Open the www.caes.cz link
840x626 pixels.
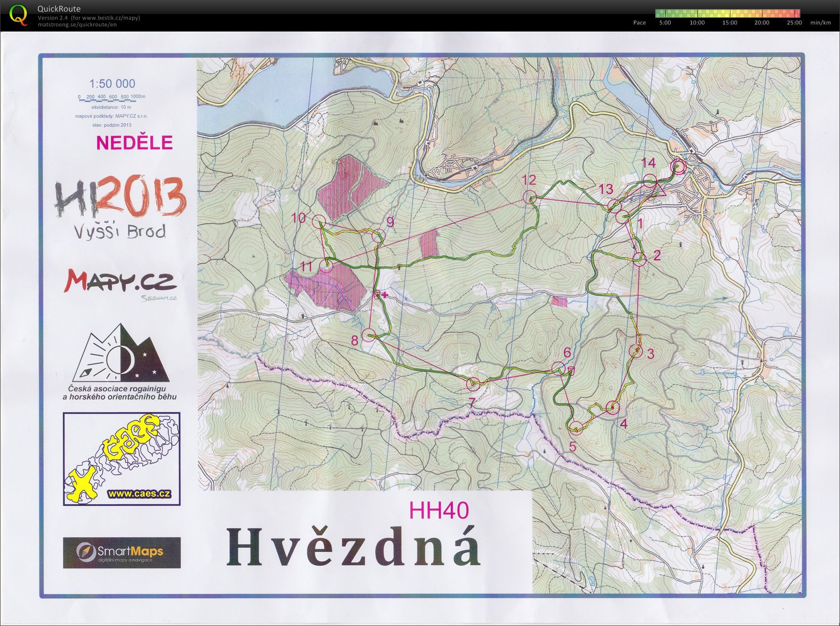tap(139, 494)
